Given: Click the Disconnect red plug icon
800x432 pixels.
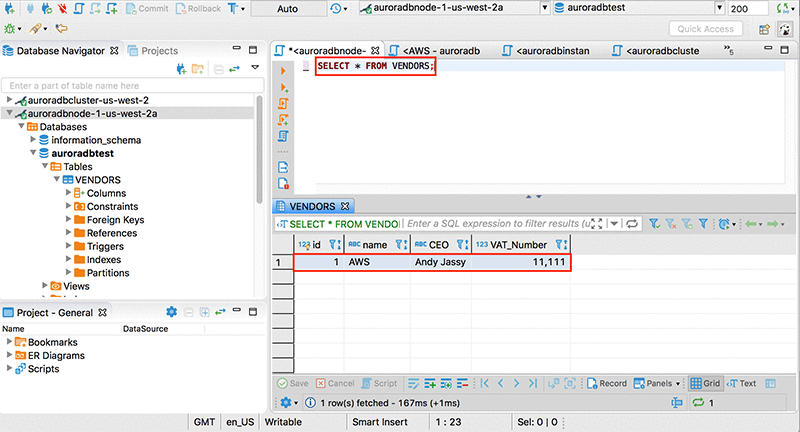Looking at the screenshot, I should (x=62, y=8).
